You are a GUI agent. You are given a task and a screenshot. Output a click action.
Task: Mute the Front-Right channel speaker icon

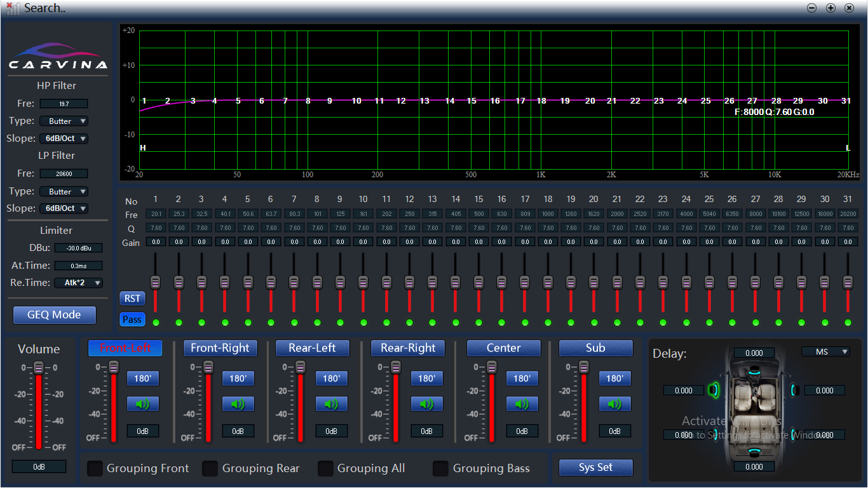[x=238, y=404]
